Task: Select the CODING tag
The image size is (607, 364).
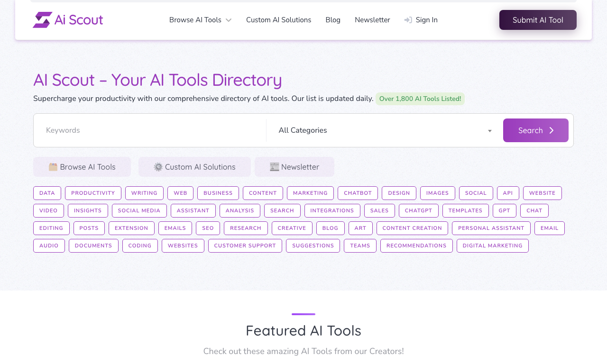Action: pos(140,246)
